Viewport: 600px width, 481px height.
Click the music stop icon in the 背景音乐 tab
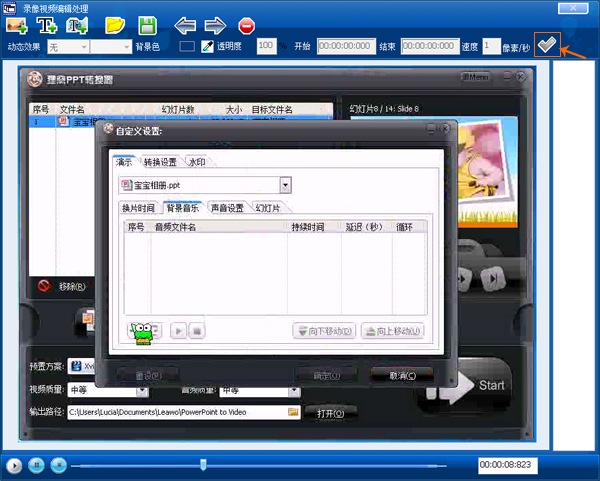pos(197,331)
